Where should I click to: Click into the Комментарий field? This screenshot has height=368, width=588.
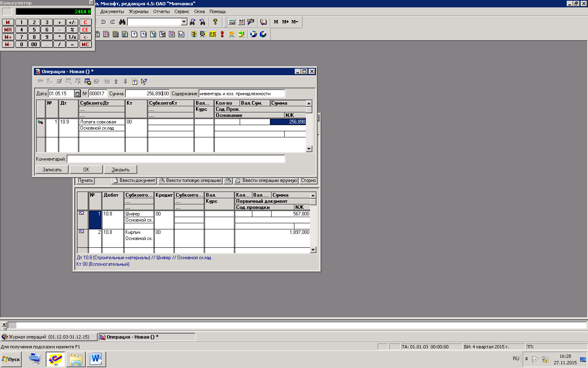tap(176, 159)
